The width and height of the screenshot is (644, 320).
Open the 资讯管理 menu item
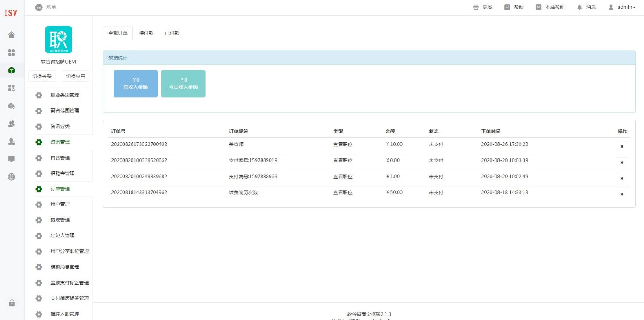tap(60, 142)
